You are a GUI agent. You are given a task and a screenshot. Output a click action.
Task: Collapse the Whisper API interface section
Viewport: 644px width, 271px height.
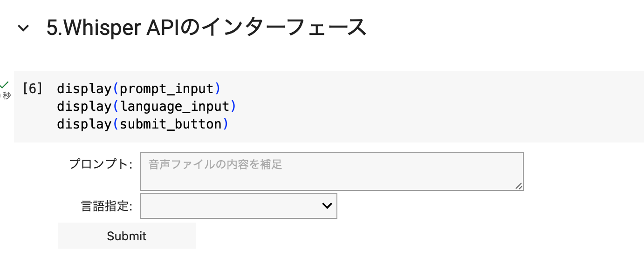pos(23,28)
